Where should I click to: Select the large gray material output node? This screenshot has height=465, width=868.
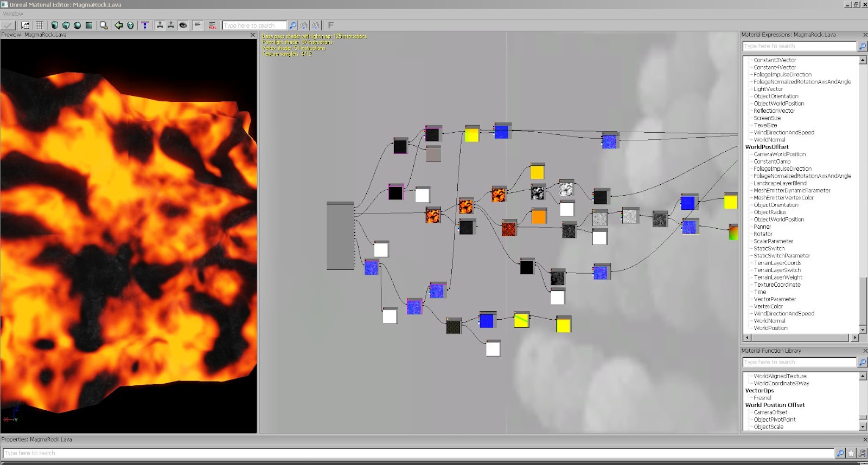click(x=340, y=236)
